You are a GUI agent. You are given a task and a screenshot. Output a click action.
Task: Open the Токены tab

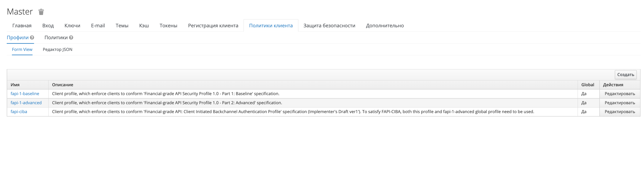click(x=168, y=26)
